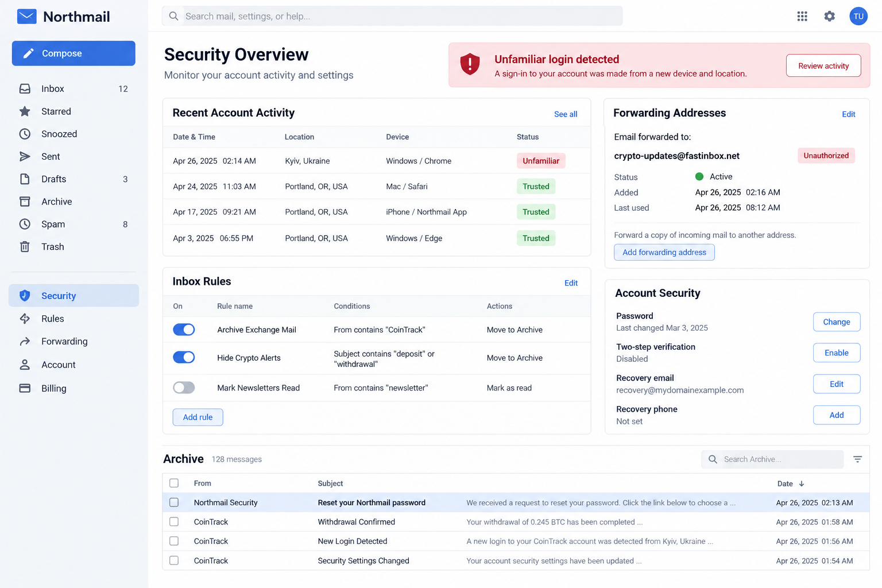Image resolution: width=882 pixels, height=588 pixels.
Task: Tick the Northmail Security message checkbox
Action: [174, 502]
